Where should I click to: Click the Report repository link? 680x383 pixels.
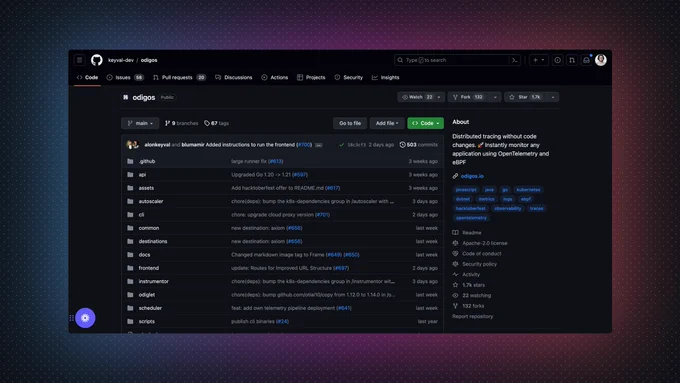472,317
